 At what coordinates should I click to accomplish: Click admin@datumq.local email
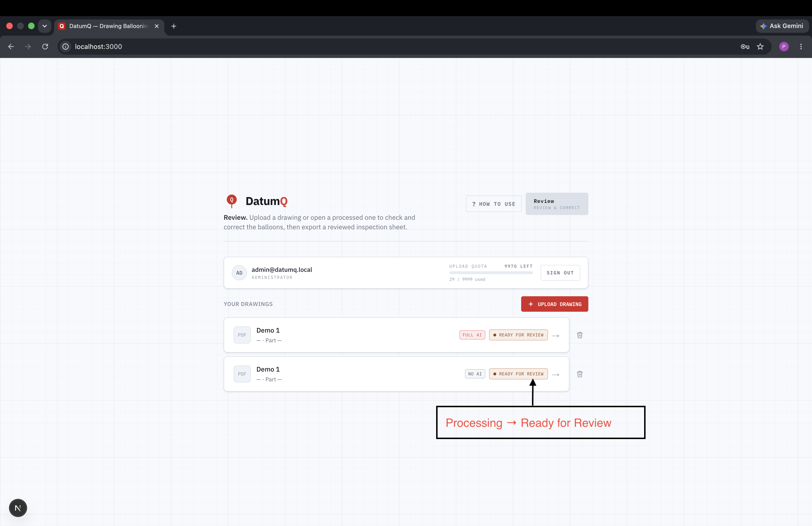pyautogui.click(x=282, y=269)
